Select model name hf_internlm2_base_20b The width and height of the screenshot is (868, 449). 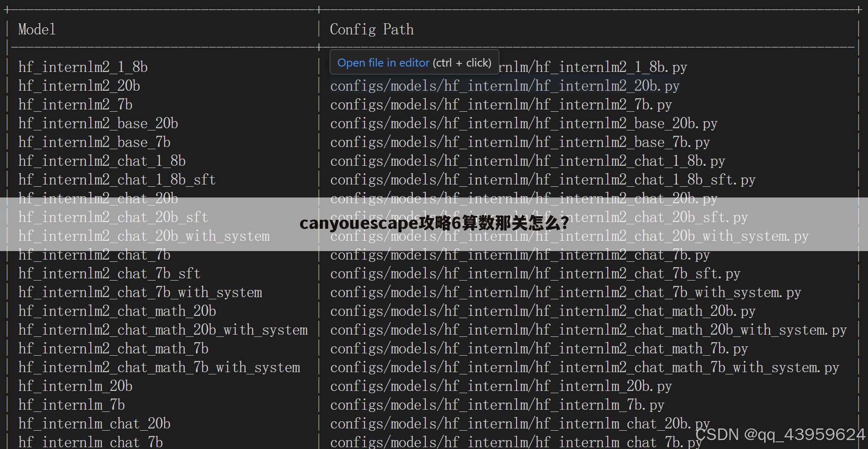(98, 123)
